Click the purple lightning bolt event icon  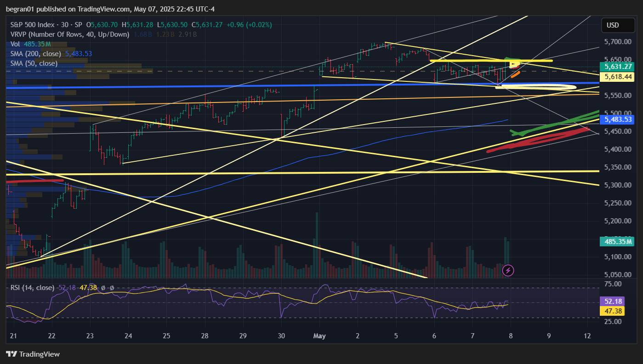(508, 270)
